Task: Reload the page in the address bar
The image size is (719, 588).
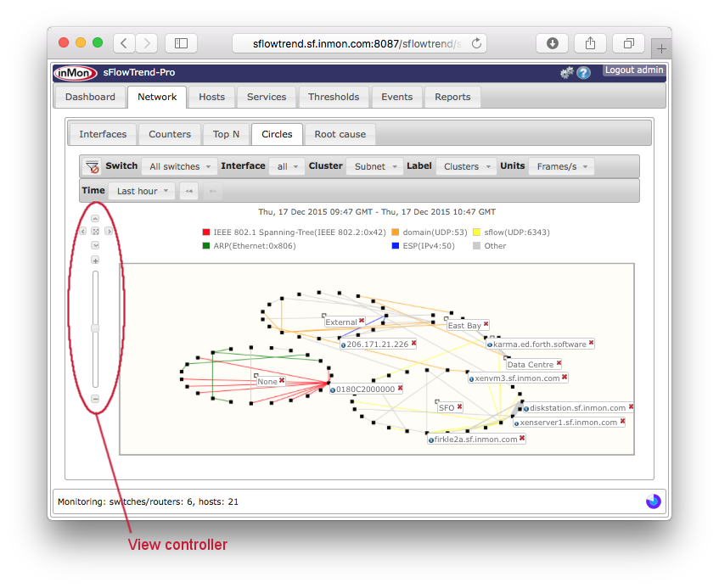Action: point(477,43)
